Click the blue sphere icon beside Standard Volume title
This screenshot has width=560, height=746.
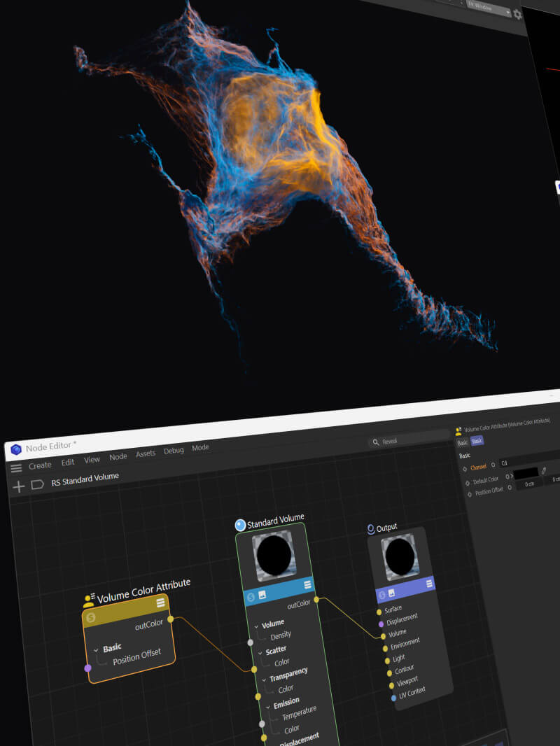click(240, 525)
